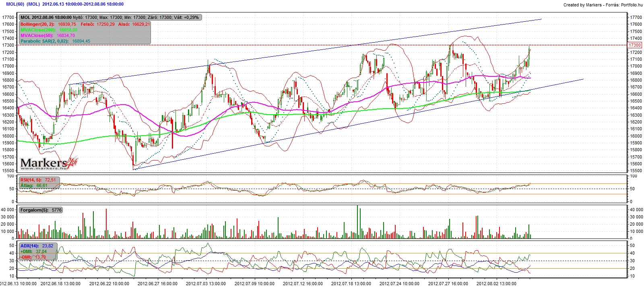644x288 pixels.
Task: Select the +DMI legend entry
Action: (x=34, y=251)
